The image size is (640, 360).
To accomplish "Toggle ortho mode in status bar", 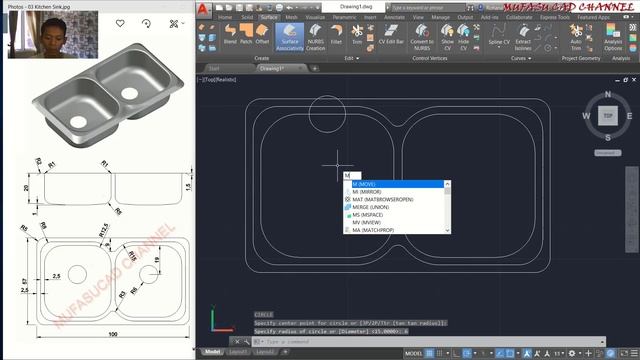I will coord(456,353).
